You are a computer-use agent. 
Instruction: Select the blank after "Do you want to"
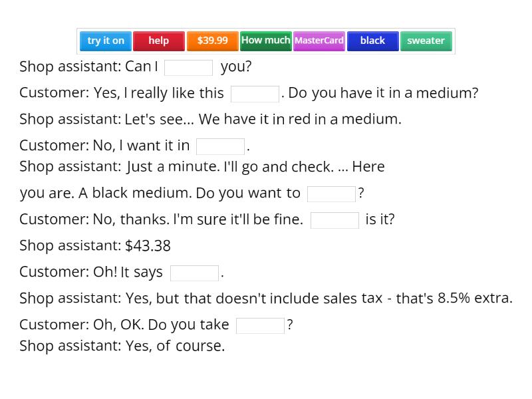pos(331,193)
